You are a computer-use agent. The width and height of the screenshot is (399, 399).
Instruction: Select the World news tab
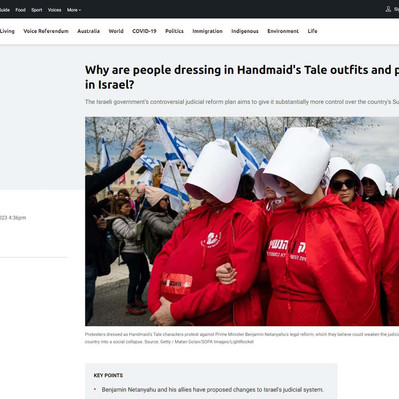tap(116, 31)
